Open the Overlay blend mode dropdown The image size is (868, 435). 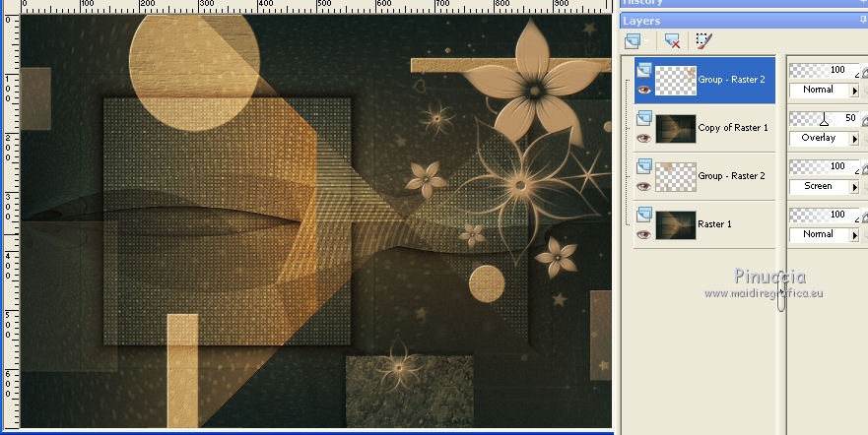click(x=854, y=139)
